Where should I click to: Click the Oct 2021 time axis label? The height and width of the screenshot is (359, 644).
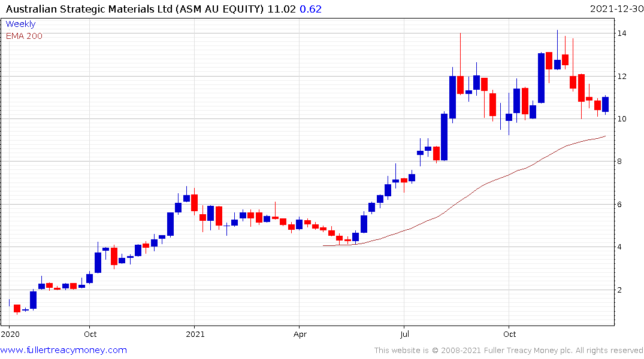[x=509, y=334]
